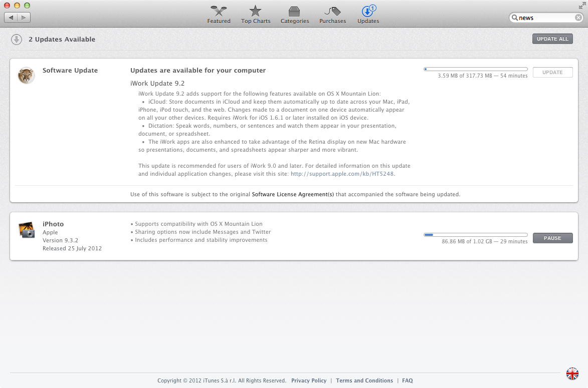Image resolution: width=588 pixels, height=388 pixels.
Task: Click the UPDATE button for Software Update
Action: (x=552, y=72)
